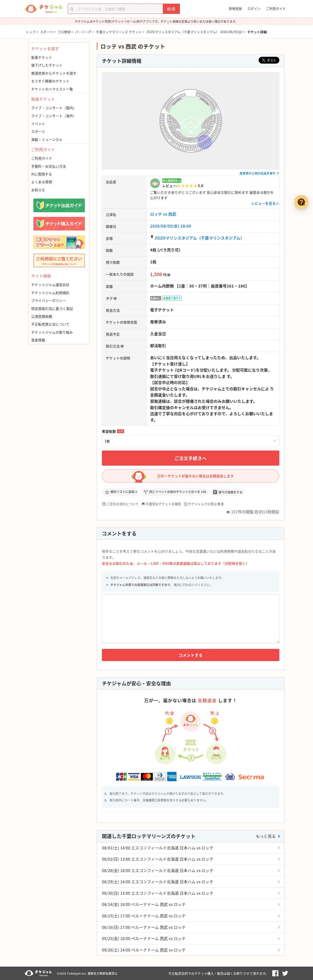Go to 千葉ロッテマリーンズ チケット breadcrumb
The height and width of the screenshot is (980, 313).
119,32
